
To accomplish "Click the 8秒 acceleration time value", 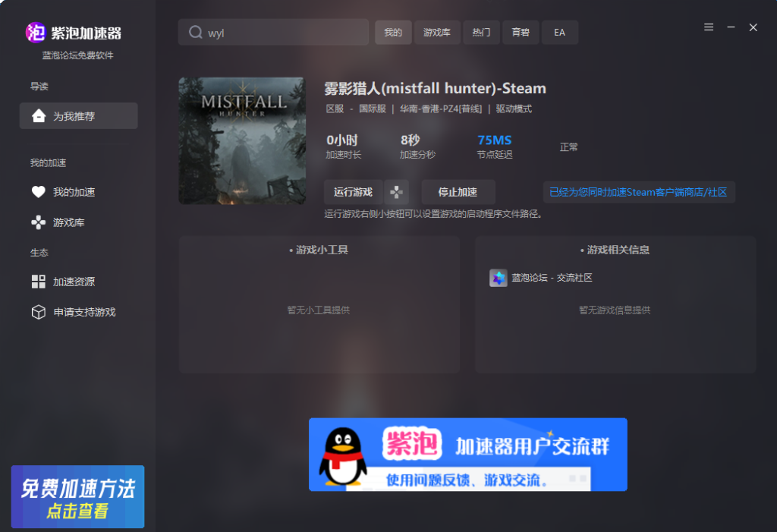I will pyautogui.click(x=411, y=140).
